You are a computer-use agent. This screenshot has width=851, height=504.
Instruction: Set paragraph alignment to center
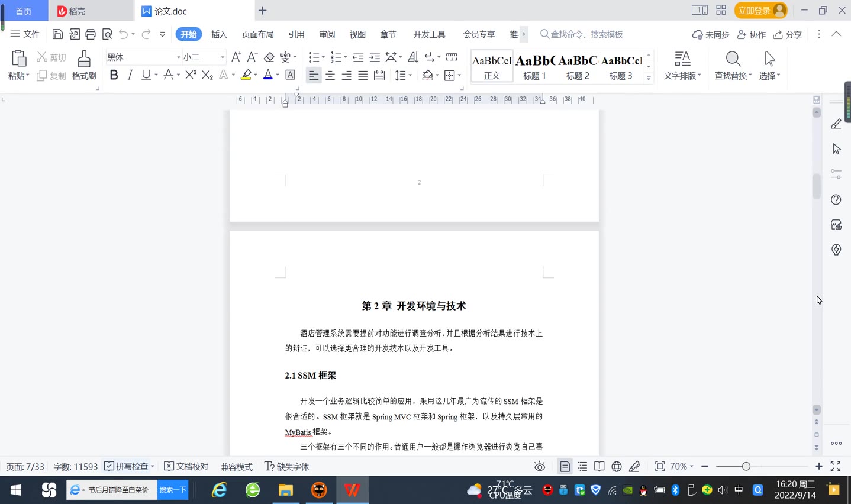[x=330, y=75]
